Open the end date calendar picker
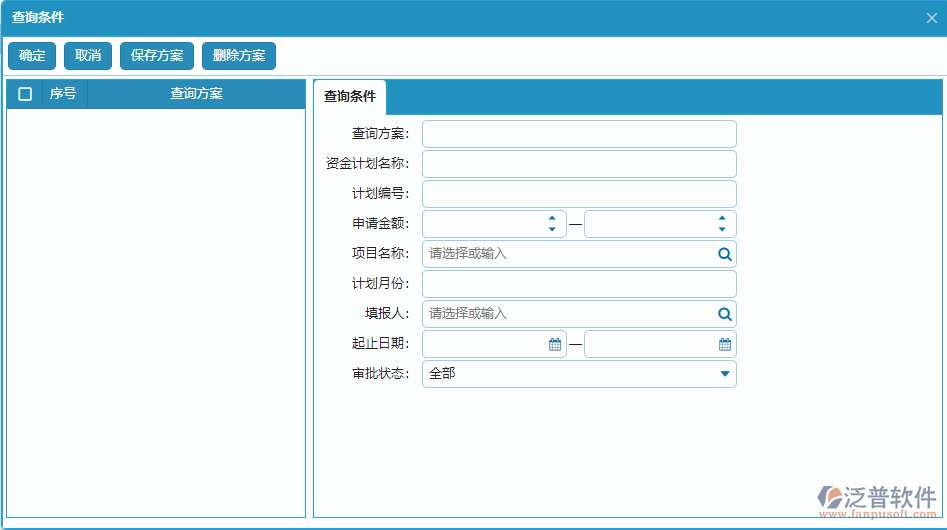The height and width of the screenshot is (530, 947). (x=725, y=344)
